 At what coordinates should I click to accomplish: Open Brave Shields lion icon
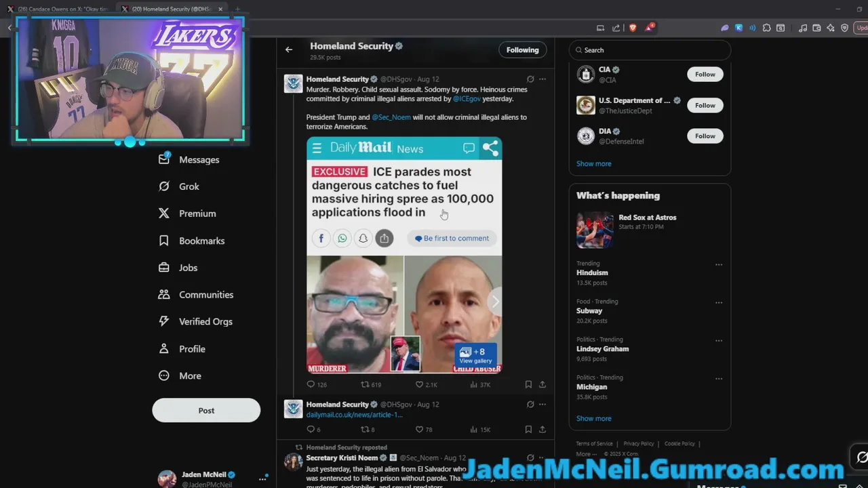(x=633, y=28)
